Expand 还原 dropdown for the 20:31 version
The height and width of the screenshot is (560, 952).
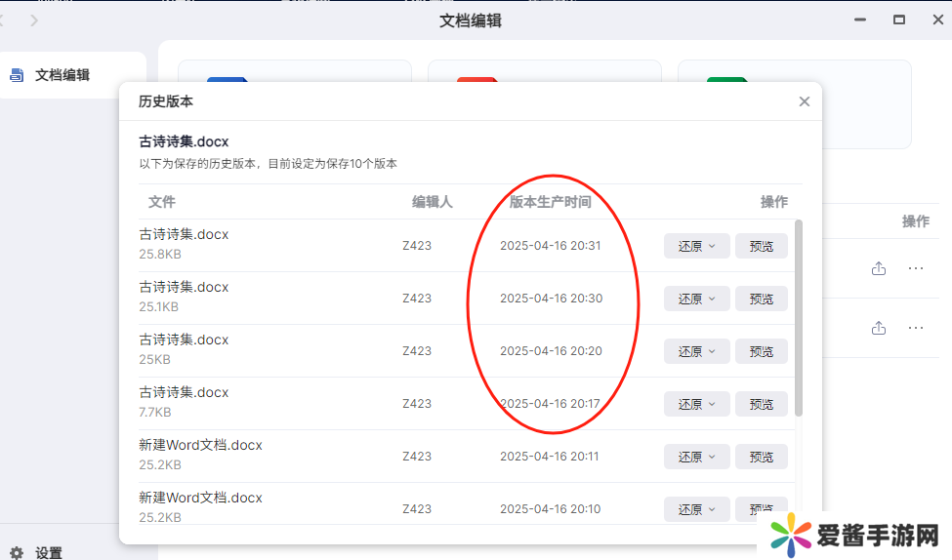tap(696, 246)
